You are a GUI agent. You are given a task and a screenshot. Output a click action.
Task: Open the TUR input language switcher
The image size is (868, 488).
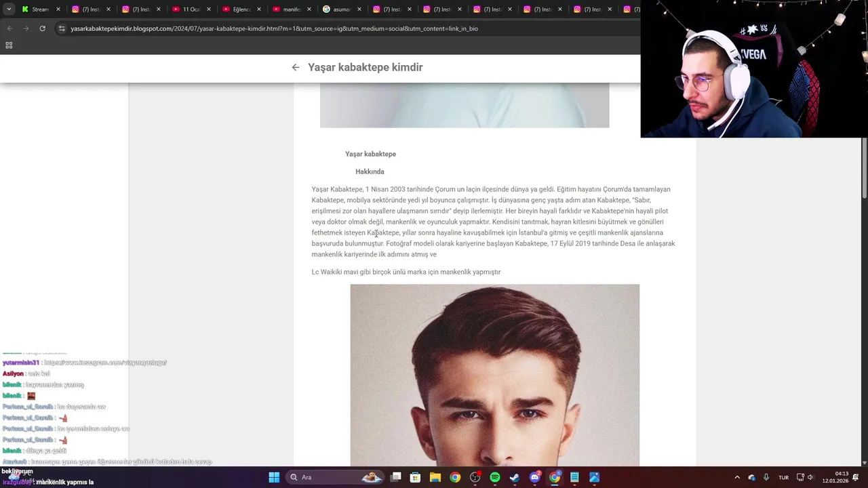tap(783, 477)
